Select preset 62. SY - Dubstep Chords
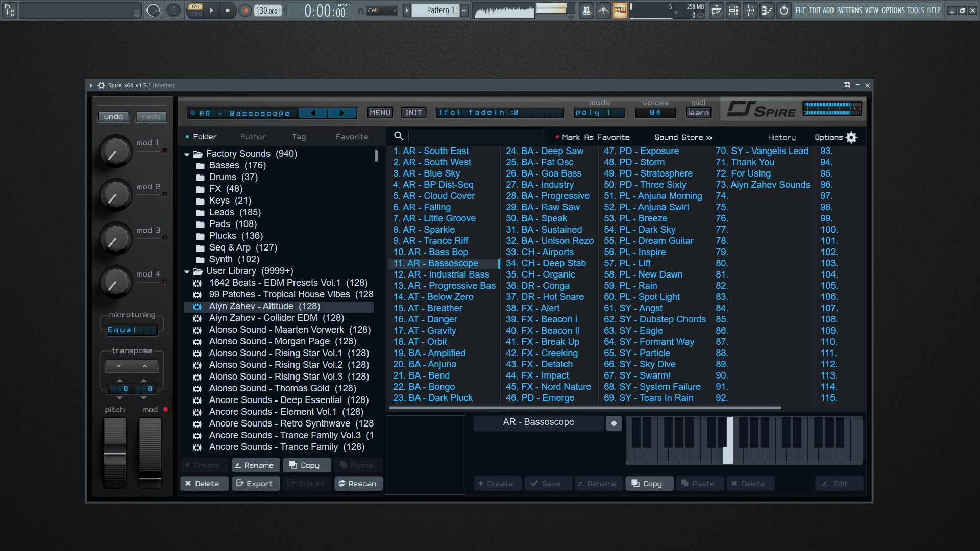 (x=655, y=319)
